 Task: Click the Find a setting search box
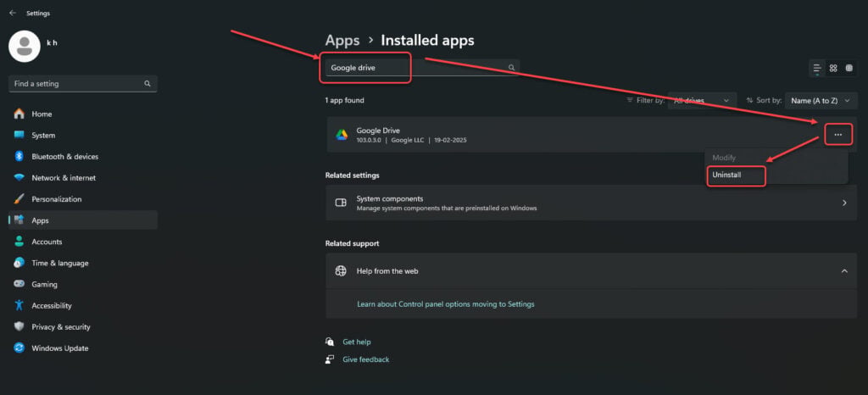pyautogui.click(x=83, y=84)
